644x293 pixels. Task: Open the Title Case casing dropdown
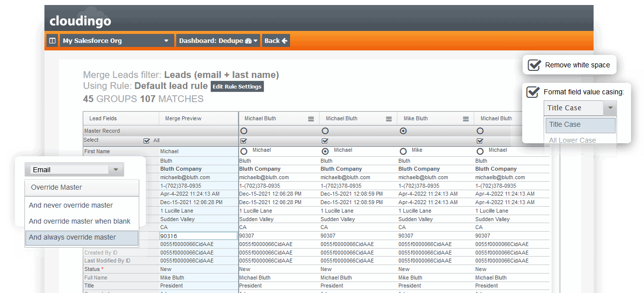coord(580,108)
